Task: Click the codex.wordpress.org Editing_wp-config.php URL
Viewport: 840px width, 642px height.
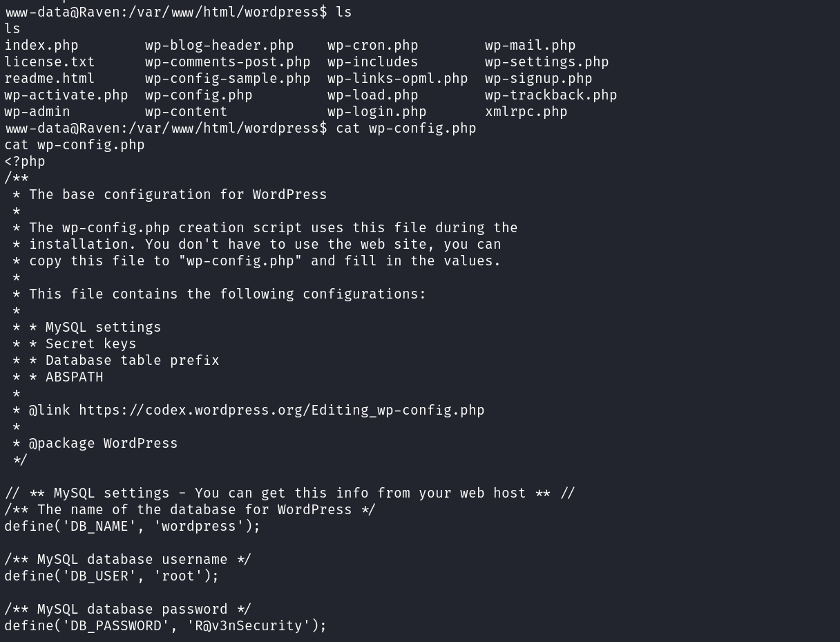Action: [x=281, y=410]
